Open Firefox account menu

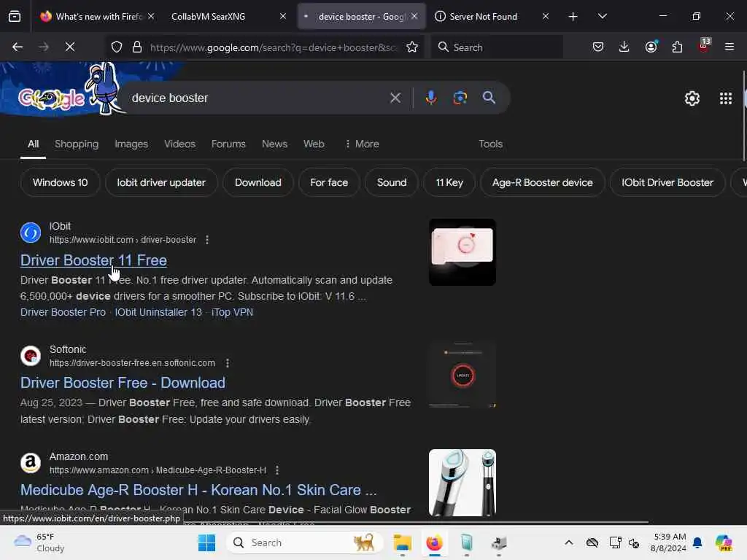coord(651,47)
